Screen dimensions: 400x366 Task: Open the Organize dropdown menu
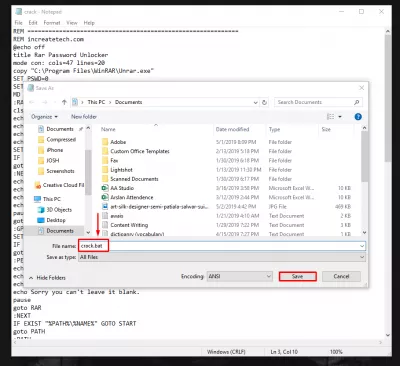(x=44, y=117)
